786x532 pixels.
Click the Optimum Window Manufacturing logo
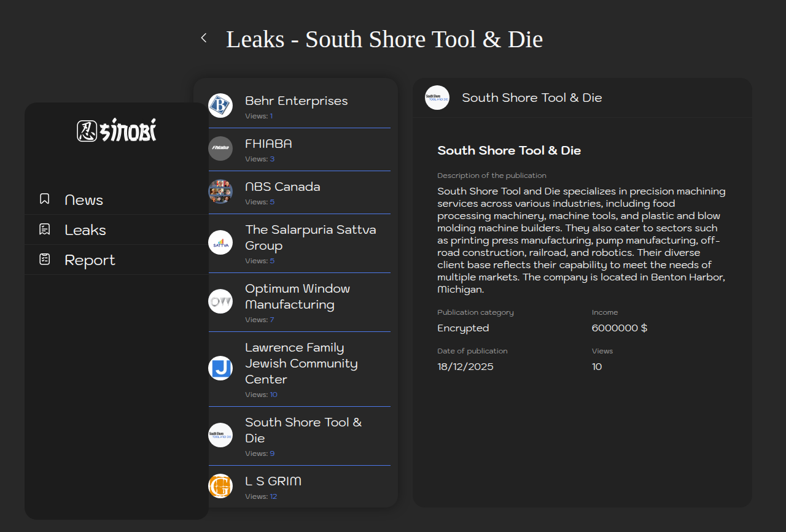point(220,301)
